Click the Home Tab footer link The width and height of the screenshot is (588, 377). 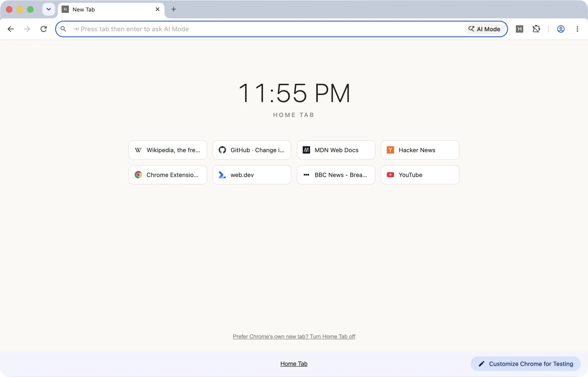pyautogui.click(x=294, y=364)
